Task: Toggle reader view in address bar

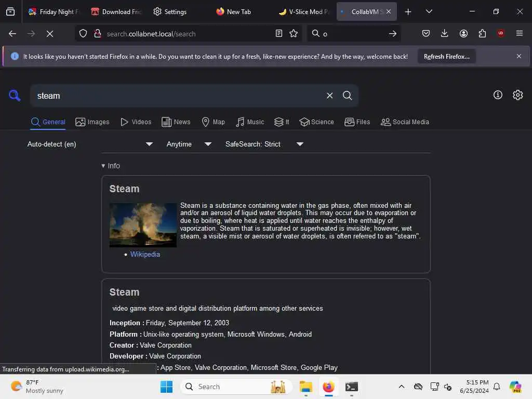Action: 279,33
